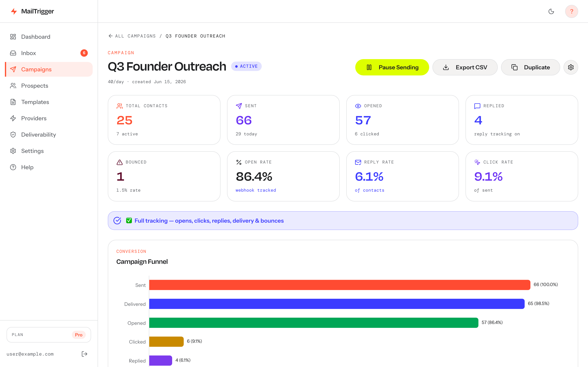
Task: Go to Prospects in sidebar
Action: [49, 86]
